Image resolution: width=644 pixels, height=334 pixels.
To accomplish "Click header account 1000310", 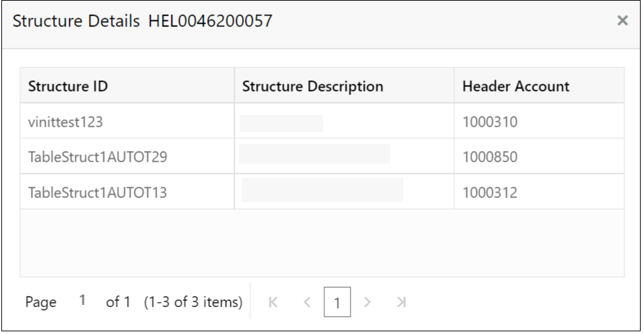I will [x=489, y=123].
